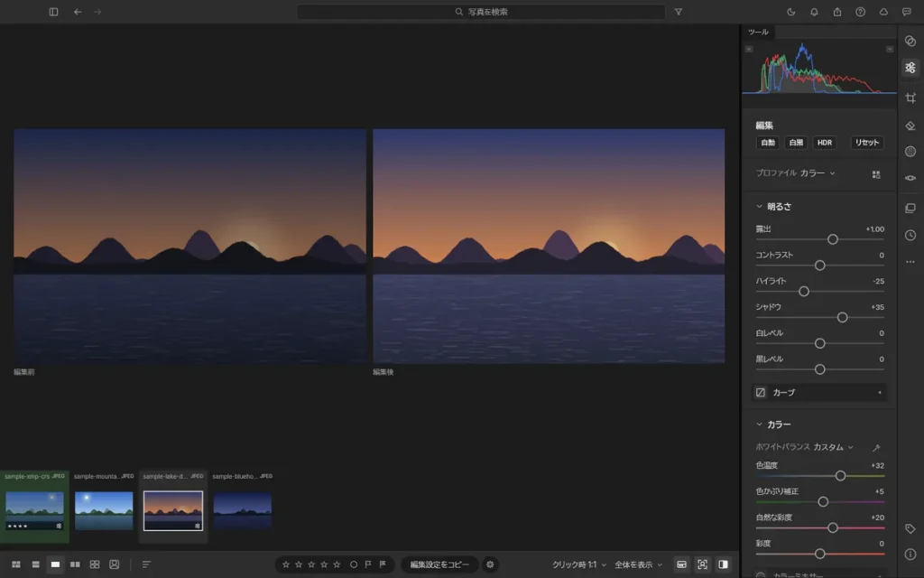This screenshot has height=578, width=924.
Task: Click the リセット reset button
Action: tap(867, 143)
